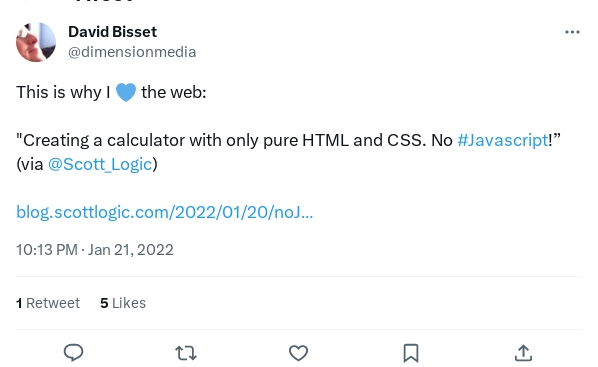Click the blue heart emoji in the tweet
598x367 pixels.
click(125, 92)
